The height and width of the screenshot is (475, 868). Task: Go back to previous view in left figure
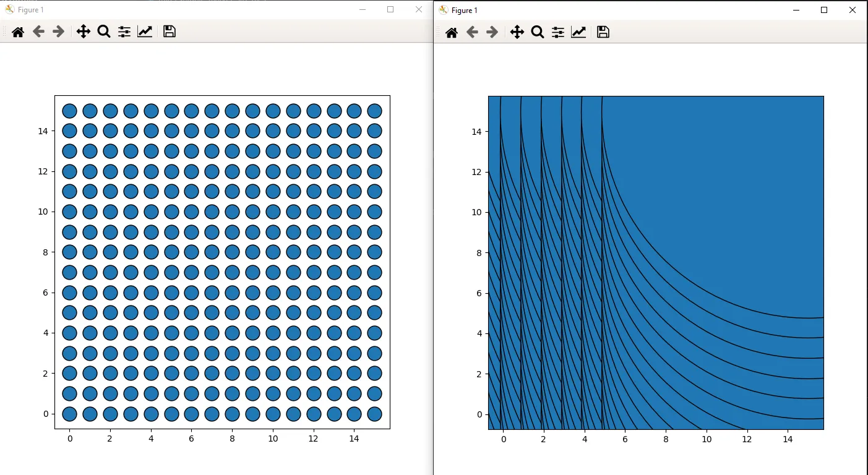pyautogui.click(x=38, y=32)
